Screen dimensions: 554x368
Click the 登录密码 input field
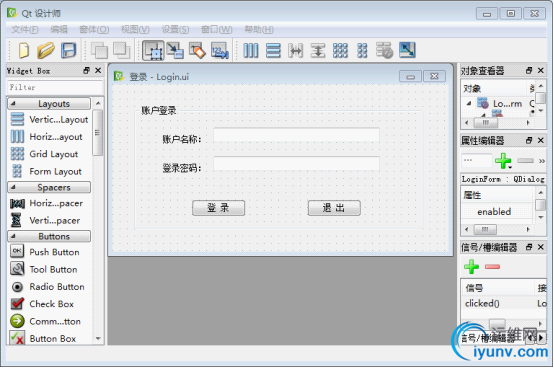click(296, 164)
